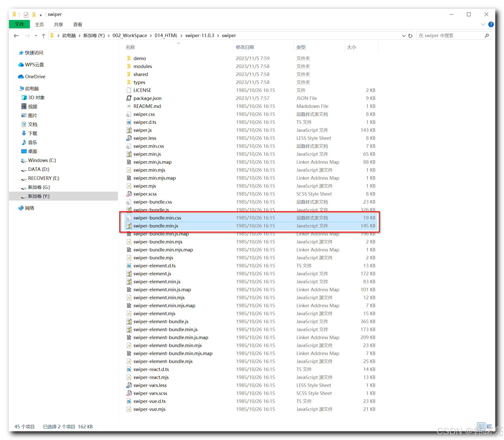Viewport: 504px width, 440px height.
Task: Open the 文件 ribbon tab
Action: pyautogui.click(x=19, y=24)
